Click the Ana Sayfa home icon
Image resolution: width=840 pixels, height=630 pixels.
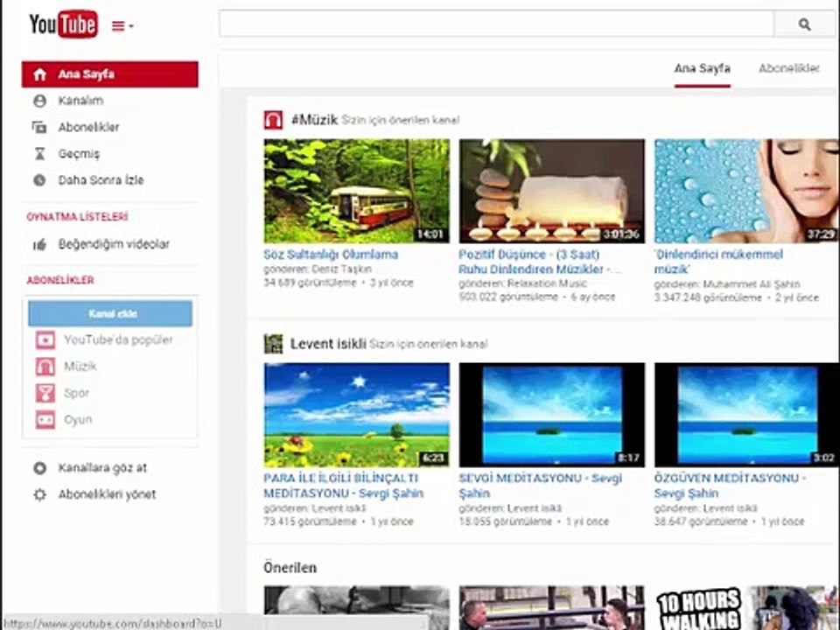point(39,74)
